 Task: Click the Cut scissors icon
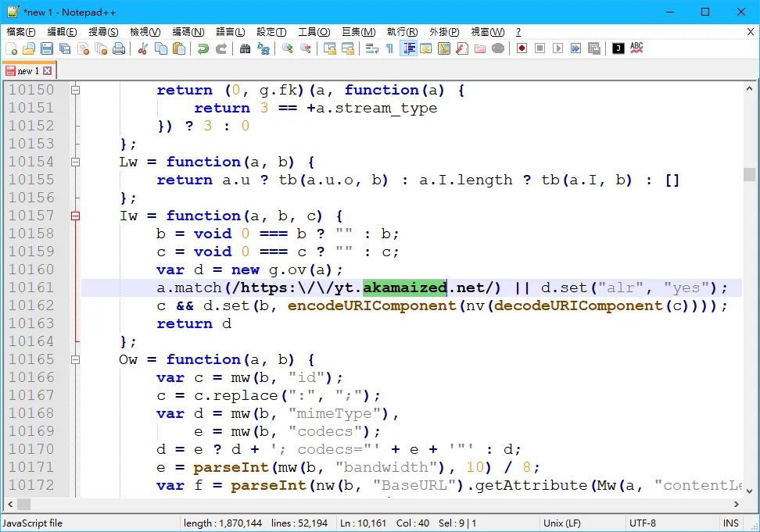[x=142, y=48]
